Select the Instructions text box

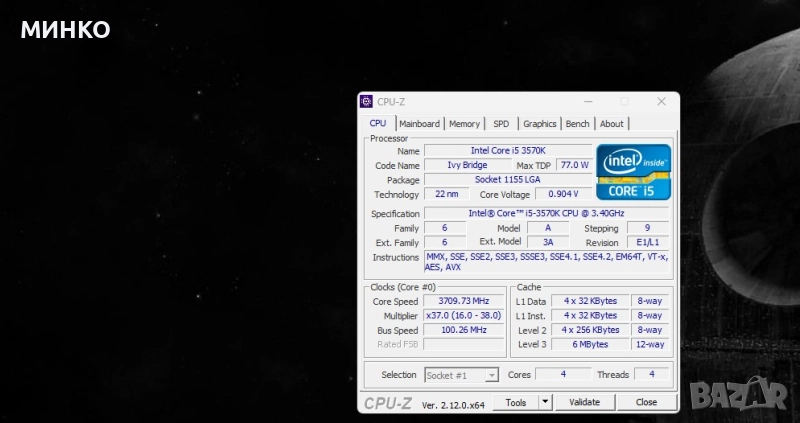coord(548,262)
